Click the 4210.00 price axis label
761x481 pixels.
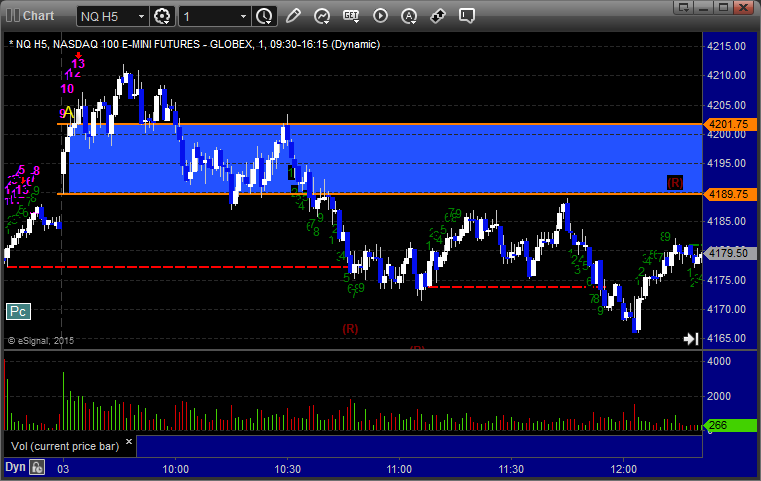point(727,75)
